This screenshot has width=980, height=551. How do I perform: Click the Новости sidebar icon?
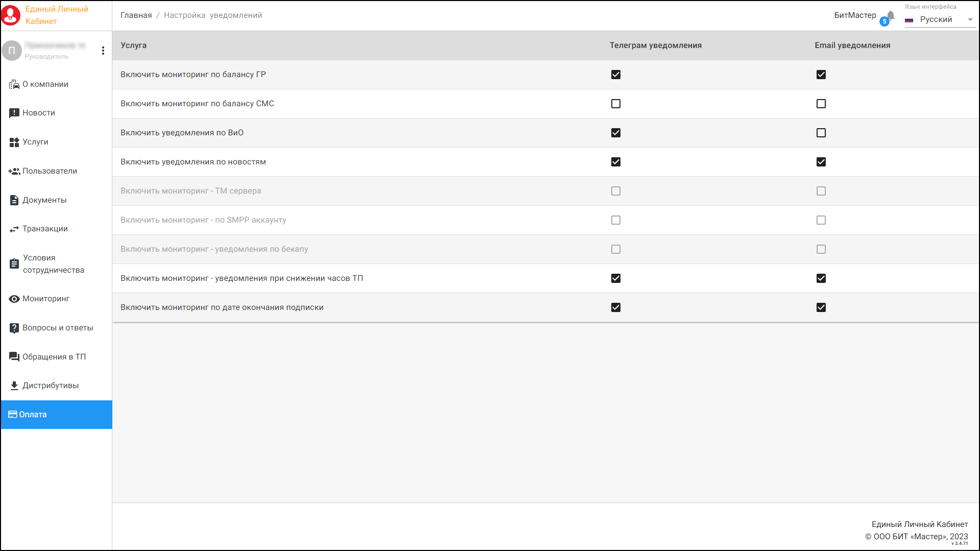point(14,113)
